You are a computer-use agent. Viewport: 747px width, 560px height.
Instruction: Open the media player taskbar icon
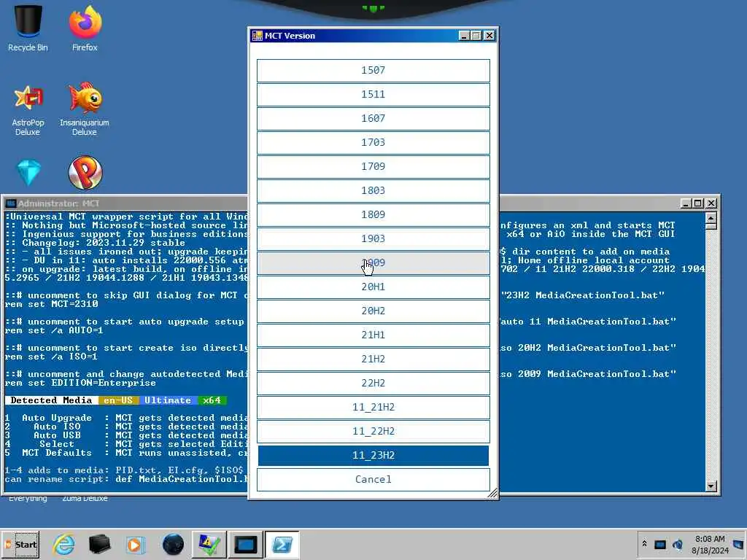135,544
